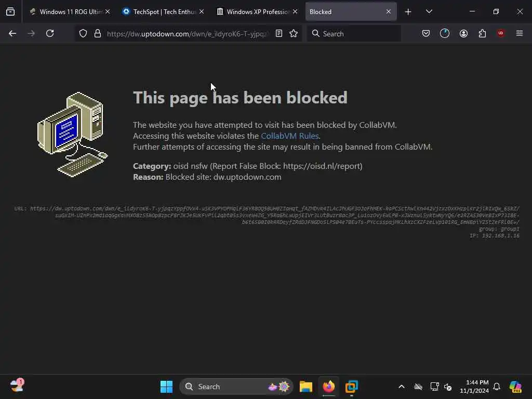Show hidden system tray icons
Screen dimensions: 532x399
402,387
